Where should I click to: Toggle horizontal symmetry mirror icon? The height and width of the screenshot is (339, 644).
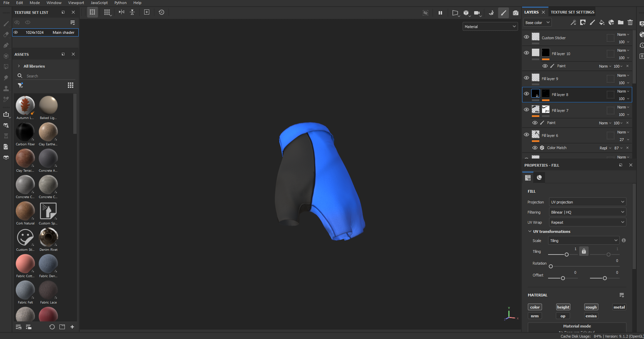[122, 12]
